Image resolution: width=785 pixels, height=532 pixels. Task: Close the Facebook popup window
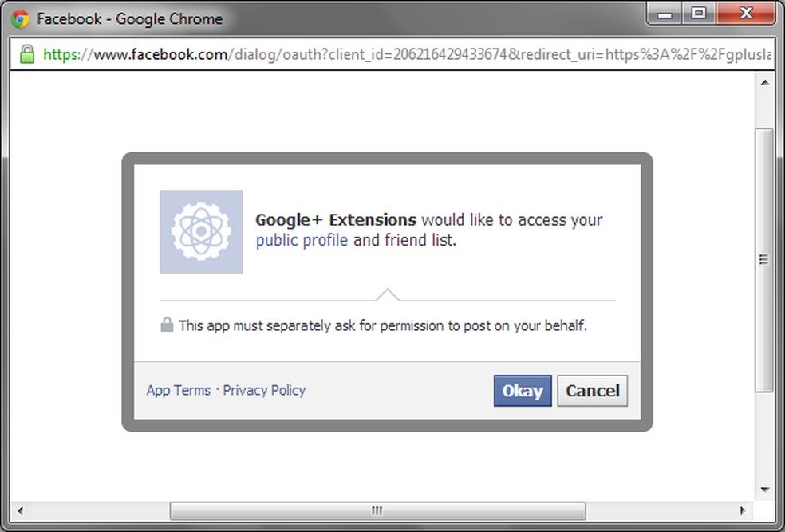pyautogui.click(x=746, y=14)
